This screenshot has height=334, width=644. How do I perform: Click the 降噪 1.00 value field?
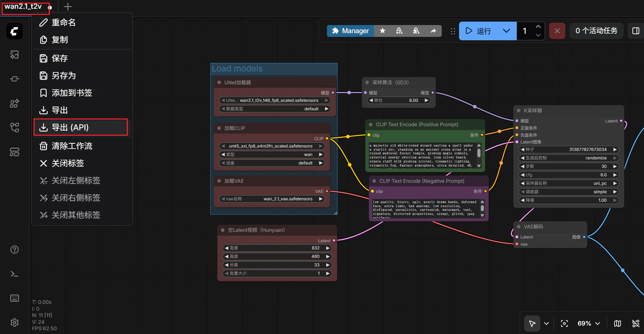click(569, 200)
